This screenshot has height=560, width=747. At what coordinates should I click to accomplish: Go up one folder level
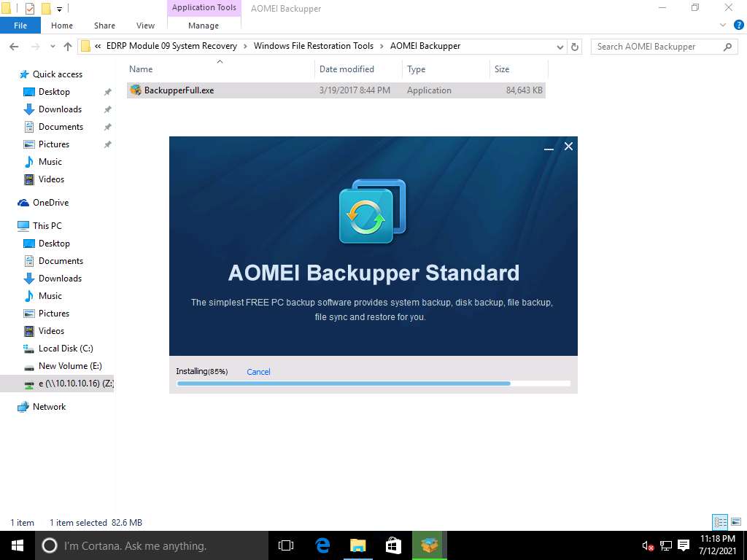click(68, 47)
